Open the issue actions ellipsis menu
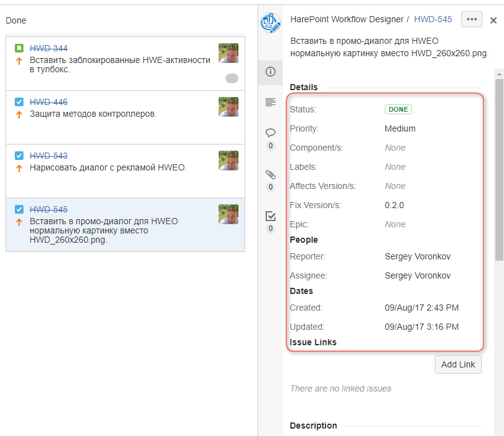The height and width of the screenshot is (436, 504). (x=471, y=19)
